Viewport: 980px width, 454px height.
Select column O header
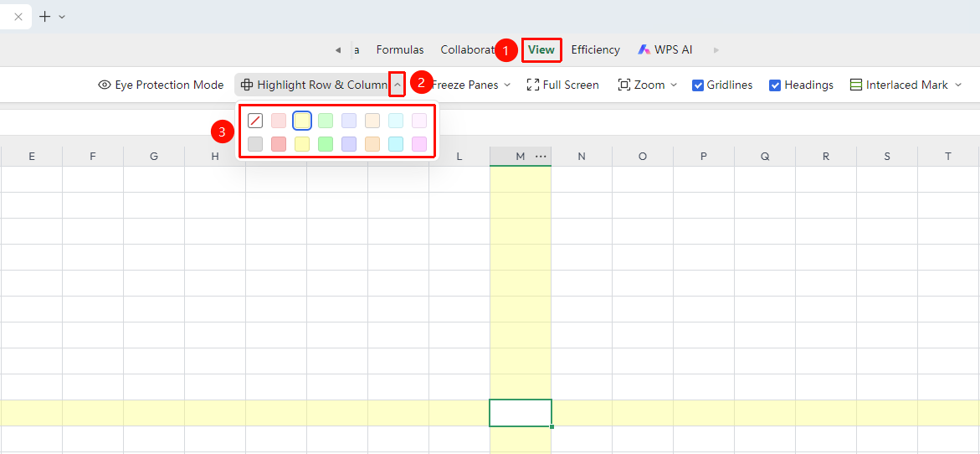point(643,157)
